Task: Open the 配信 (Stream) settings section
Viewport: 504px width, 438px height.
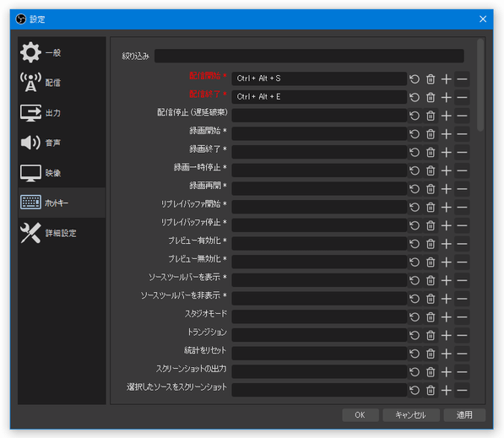Action: [x=62, y=83]
